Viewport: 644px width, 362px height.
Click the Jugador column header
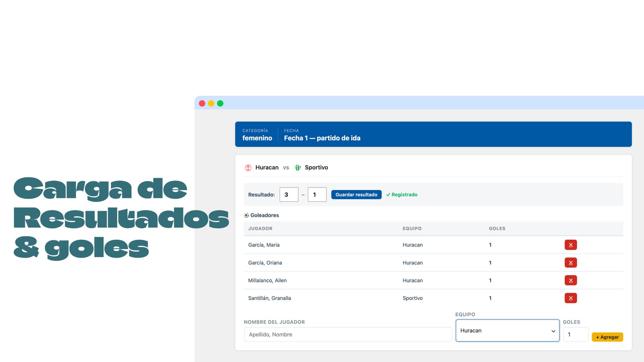click(260, 228)
